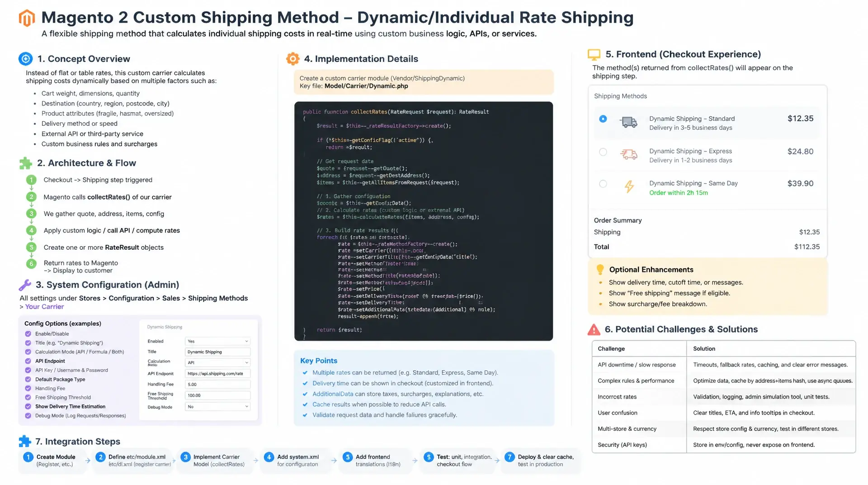
Task: Click the $39.90 Same Day price
Action: pyautogui.click(x=800, y=184)
